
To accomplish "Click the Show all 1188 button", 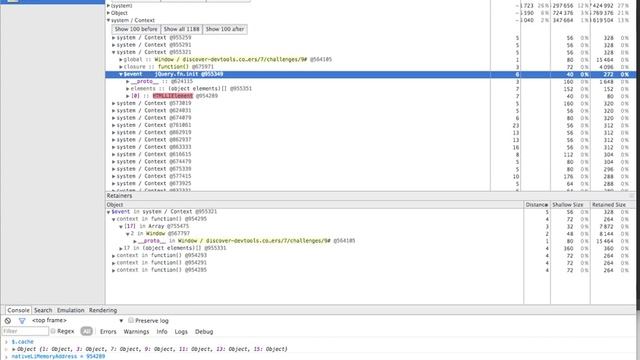I will click(x=182, y=29).
